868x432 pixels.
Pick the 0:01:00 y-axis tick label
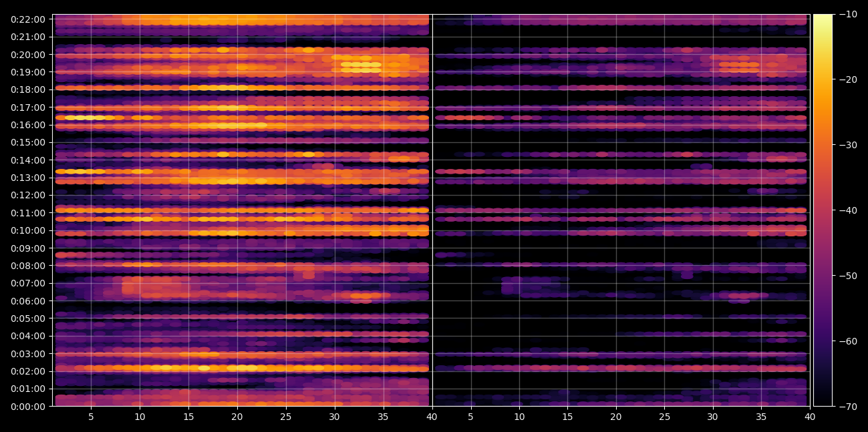click(x=28, y=389)
